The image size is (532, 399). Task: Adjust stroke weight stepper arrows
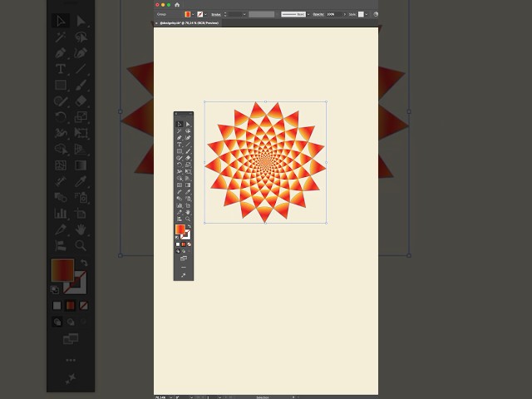225,14
